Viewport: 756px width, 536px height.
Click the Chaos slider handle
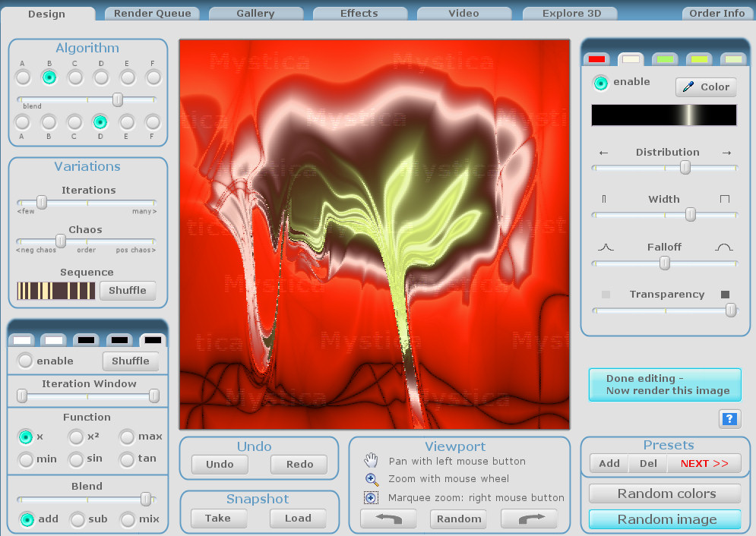pyautogui.click(x=60, y=241)
